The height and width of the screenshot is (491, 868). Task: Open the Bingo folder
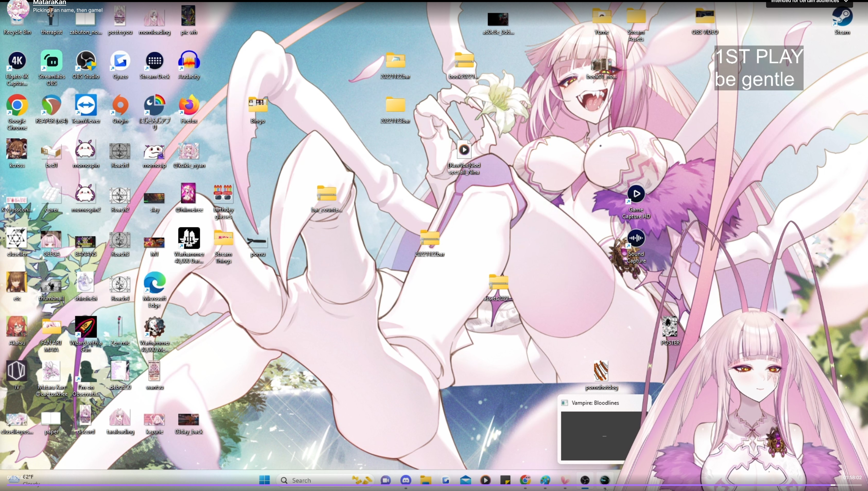[x=257, y=110]
